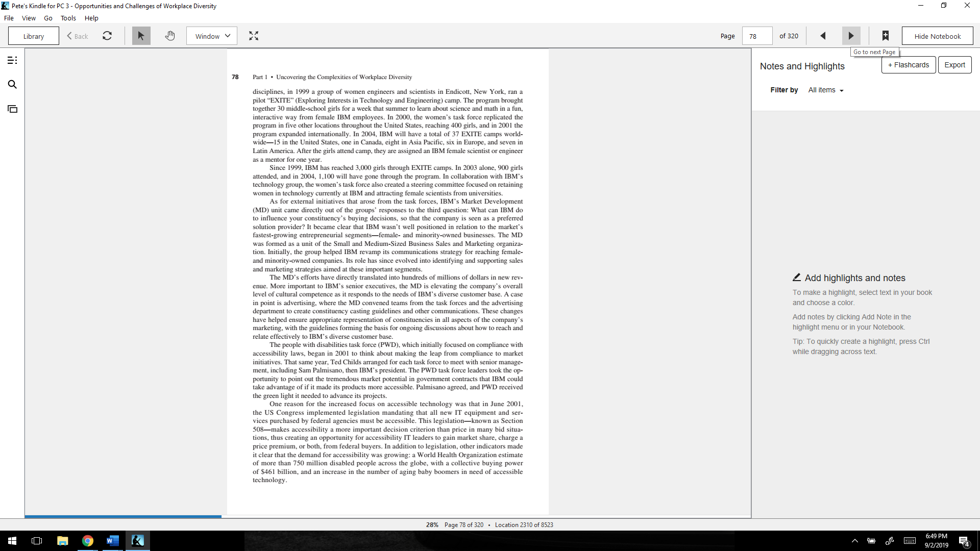Open File Explorer from taskbar
The image size is (980, 551).
62,541
